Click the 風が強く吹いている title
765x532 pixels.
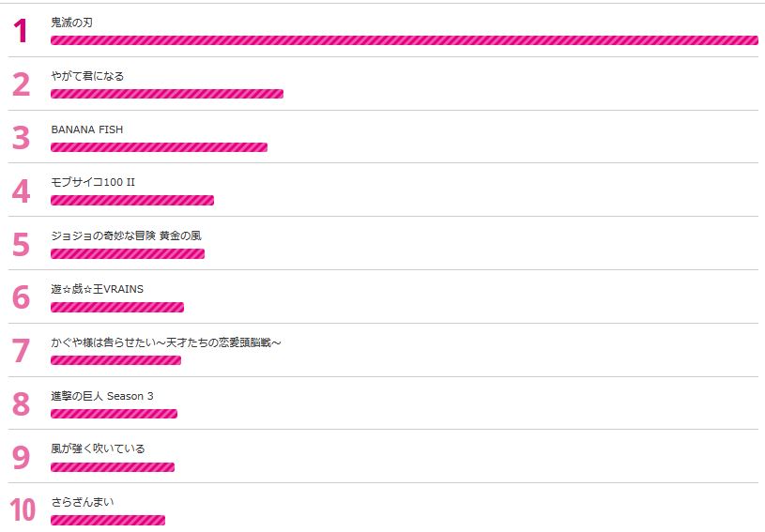[98, 448]
